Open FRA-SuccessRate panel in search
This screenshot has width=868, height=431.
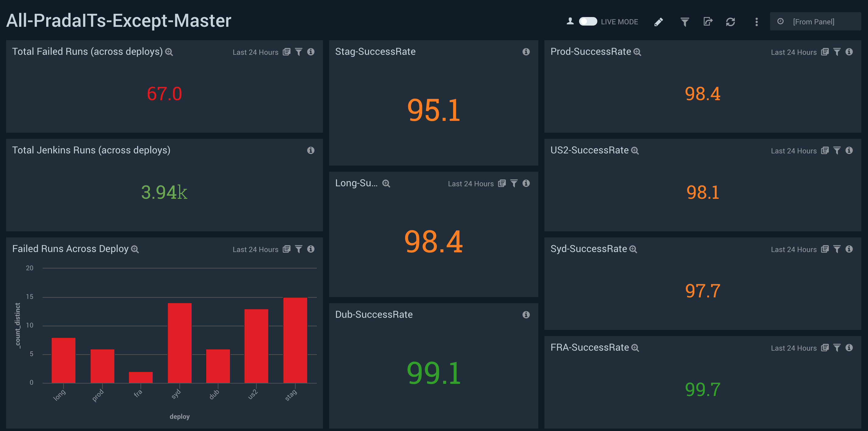coord(635,348)
